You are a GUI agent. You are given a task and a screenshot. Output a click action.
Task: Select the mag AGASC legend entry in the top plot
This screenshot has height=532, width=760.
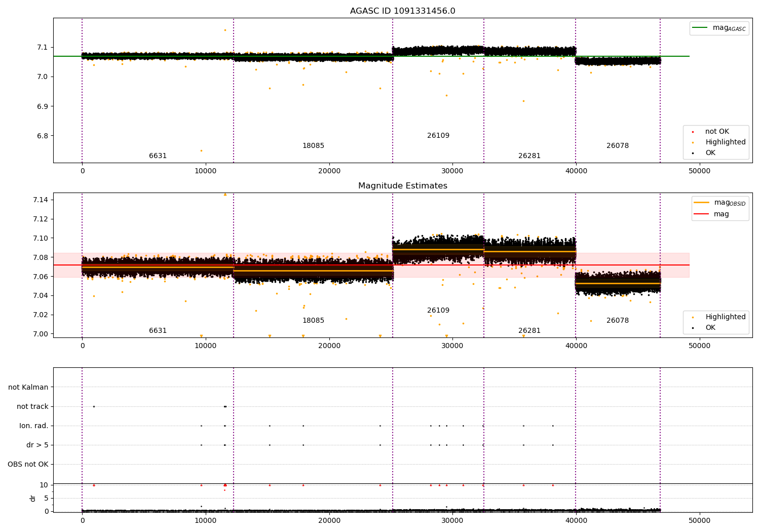(719, 28)
